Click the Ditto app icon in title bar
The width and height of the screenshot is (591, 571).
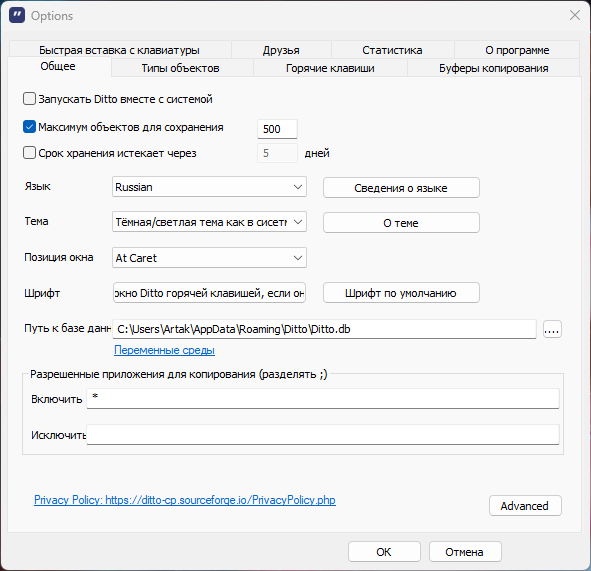point(17,15)
